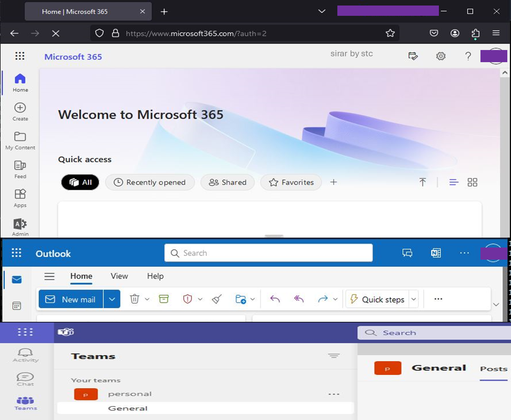Screen dimensions: 511x420
Task: Open the Firefox extensions puzzle icon
Action: (x=475, y=33)
